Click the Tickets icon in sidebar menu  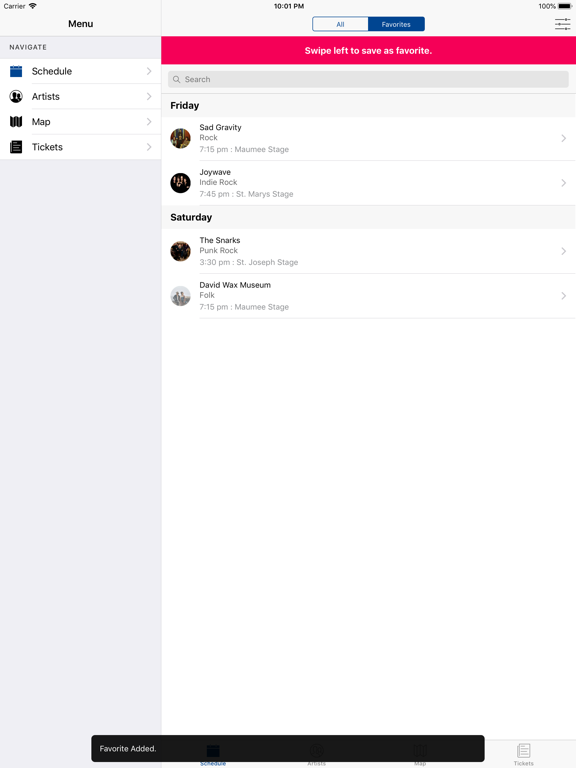pos(16,147)
